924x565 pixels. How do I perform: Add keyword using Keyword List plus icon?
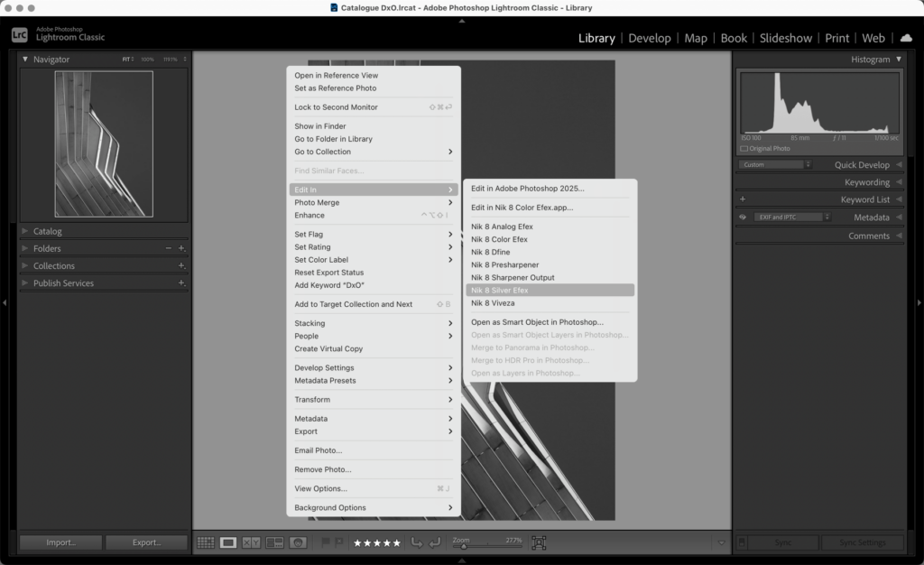[x=743, y=199]
